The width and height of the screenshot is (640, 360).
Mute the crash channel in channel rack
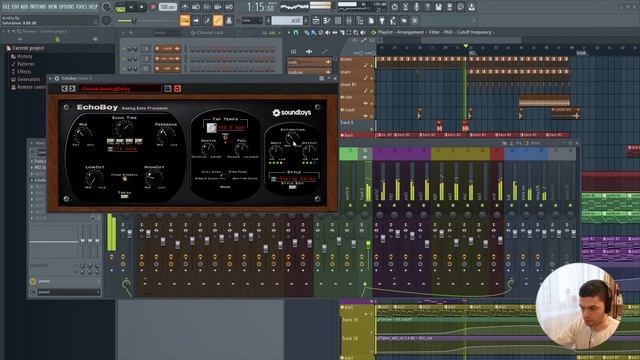[124, 49]
